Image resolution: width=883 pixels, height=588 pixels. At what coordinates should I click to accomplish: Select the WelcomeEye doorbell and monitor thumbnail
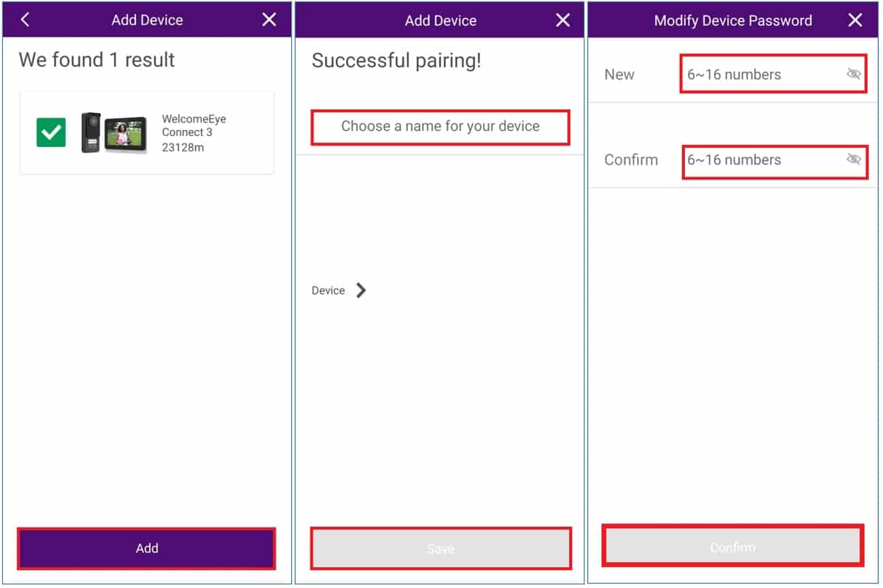(115, 133)
